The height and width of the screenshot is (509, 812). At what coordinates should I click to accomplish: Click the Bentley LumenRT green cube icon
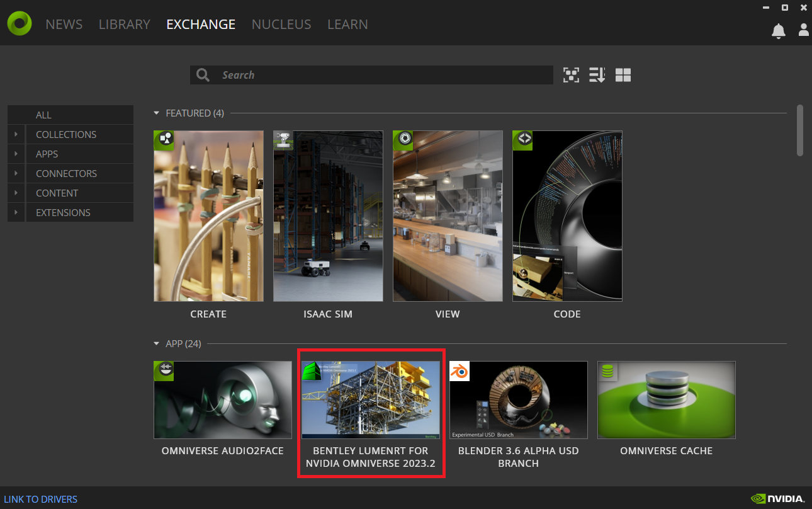[312, 371]
